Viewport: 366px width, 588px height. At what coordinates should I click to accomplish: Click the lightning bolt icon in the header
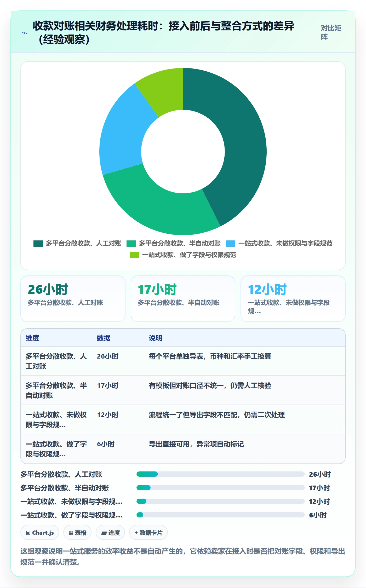click(25, 33)
